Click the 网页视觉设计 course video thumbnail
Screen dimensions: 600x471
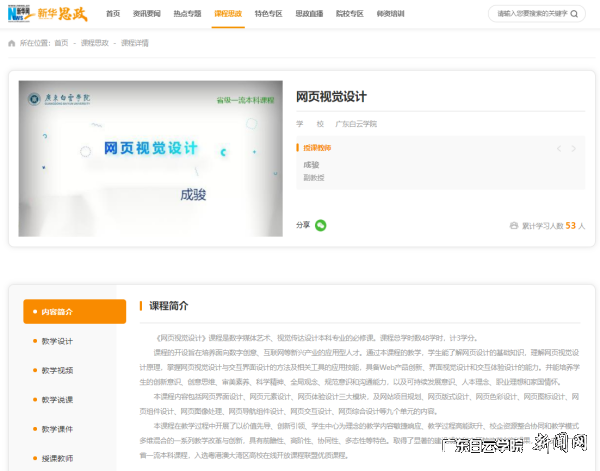point(150,158)
